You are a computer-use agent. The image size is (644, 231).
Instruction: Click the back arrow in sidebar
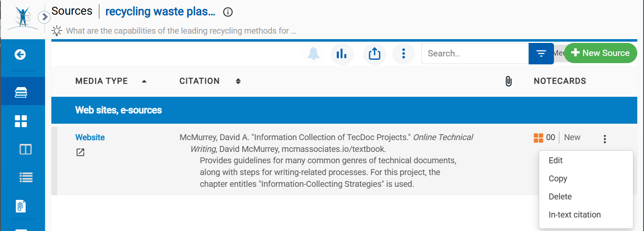pyautogui.click(x=20, y=55)
